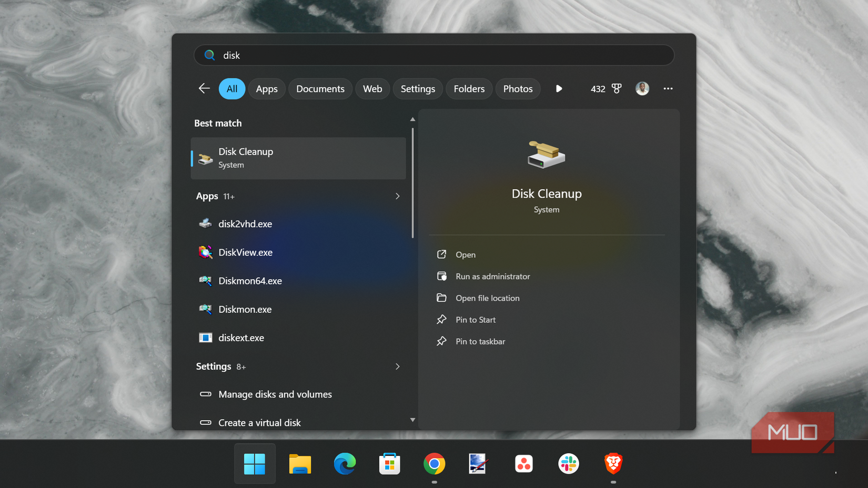Viewport: 868px width, 488px height.
Task: Click the DiskView.exe app icon
Action: [x=205, y=252]
